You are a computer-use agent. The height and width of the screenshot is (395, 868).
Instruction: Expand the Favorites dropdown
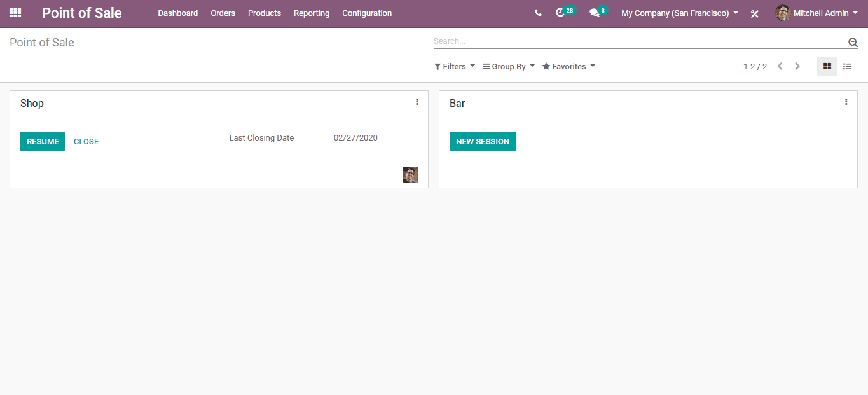click(568, 66)
